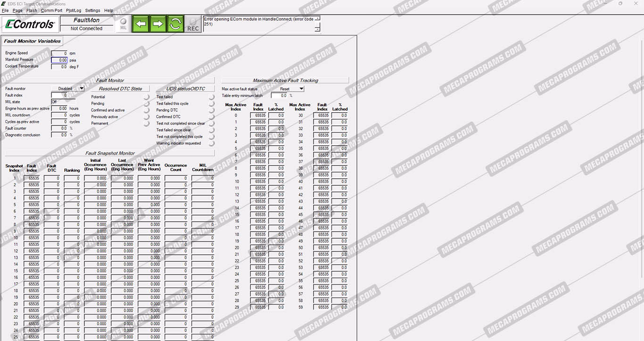
Task: Click the MIL indicator lamp
Action: point(124,24)
